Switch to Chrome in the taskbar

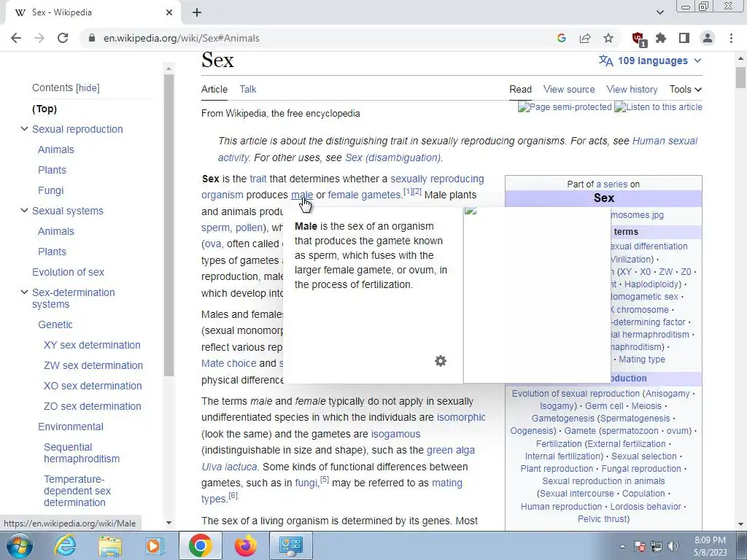click(200, 545)
